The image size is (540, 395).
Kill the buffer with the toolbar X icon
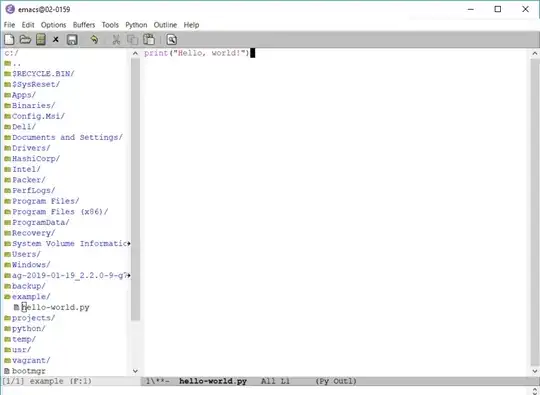point(55,40)
